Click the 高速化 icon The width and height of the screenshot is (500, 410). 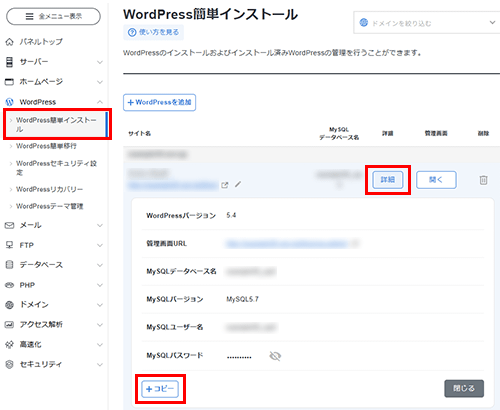[9, 344]
